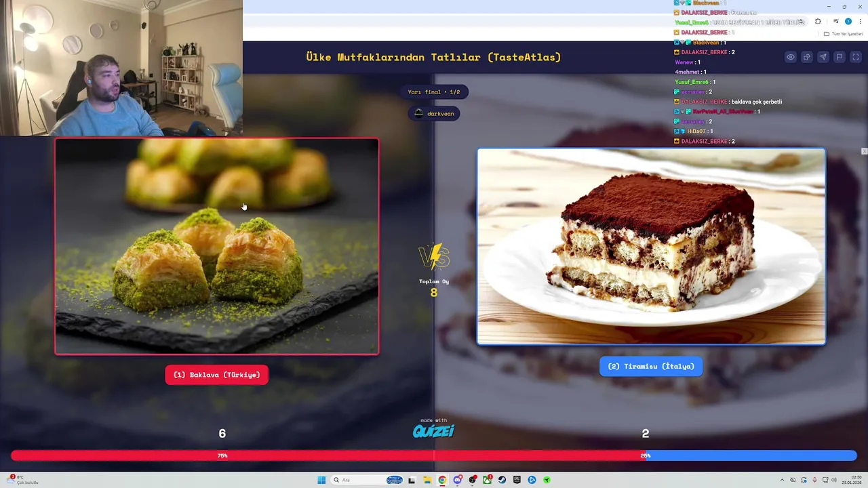Screen dimensions: 868x488
Task: Vote for (1) Baklava (Türkiye) button
Action: tap(217, 375)
